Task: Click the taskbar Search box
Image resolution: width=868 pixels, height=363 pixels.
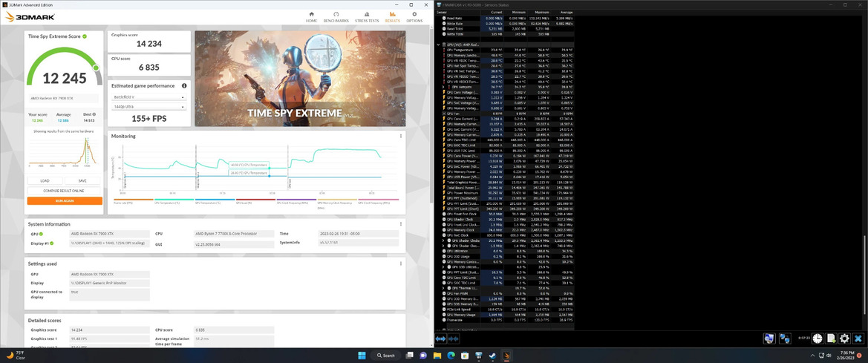Action: (387, 355)
